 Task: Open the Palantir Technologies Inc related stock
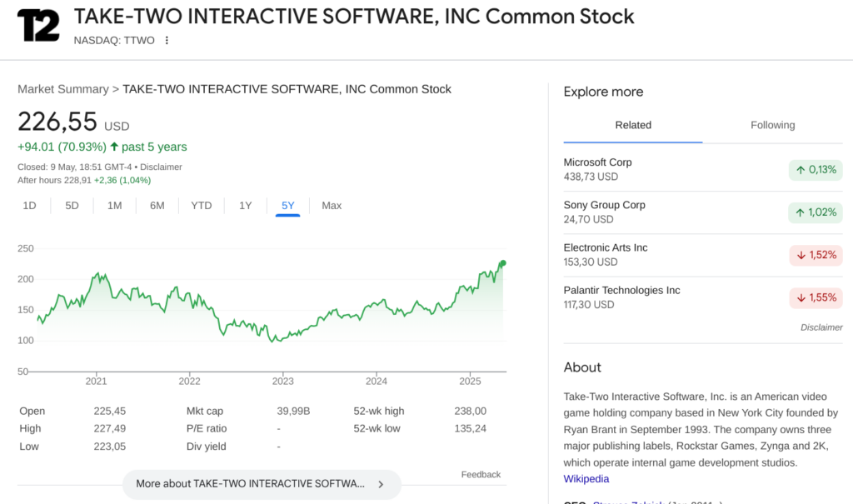coord(703,297)
